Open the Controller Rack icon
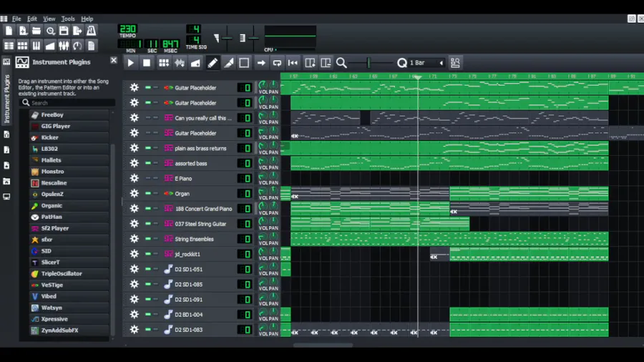Viewport: 644px width, 362px height. click(77, 46)
